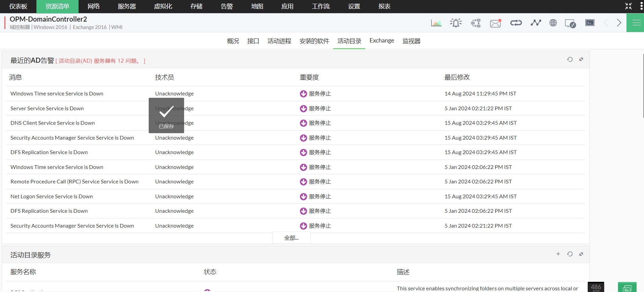Click the loop arrows icon in device toolbar
This screenshot has width=644, height=292.
516,23
